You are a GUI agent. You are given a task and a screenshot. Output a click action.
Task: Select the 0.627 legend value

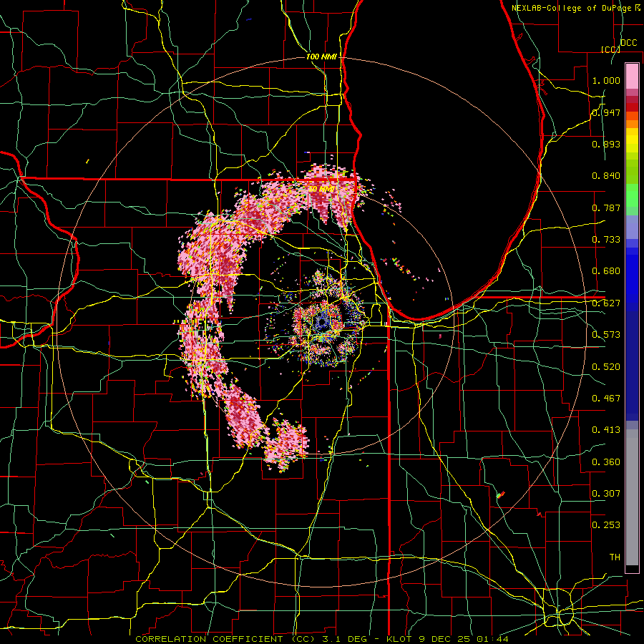(x=606, y=303)
